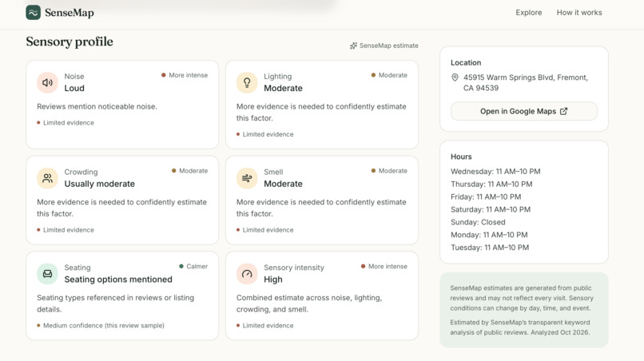This screenshot has height=361, width=644.
Task: Click the Lighting card title
Action: [x=277, y=77]
